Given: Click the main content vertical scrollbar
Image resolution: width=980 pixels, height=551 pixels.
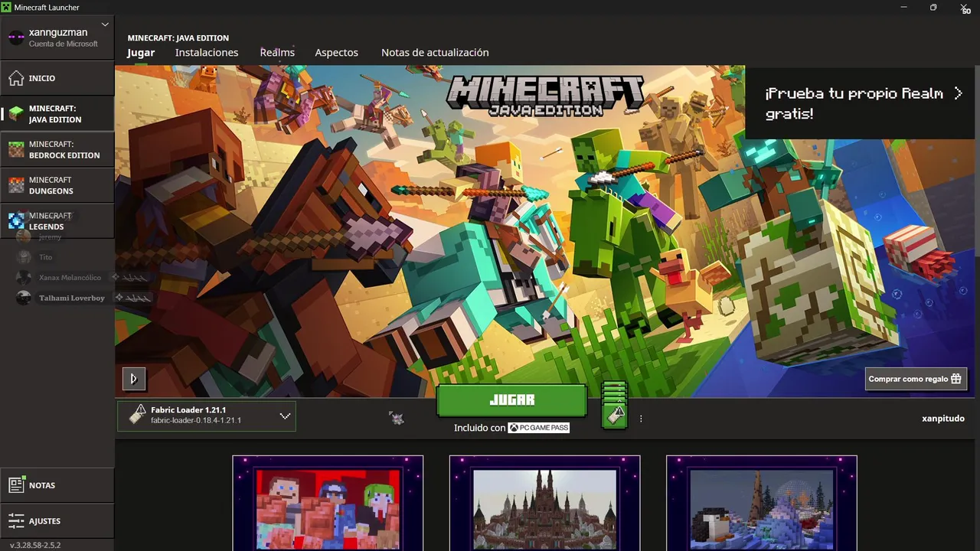Looking at the screenshot, I should [976, 161].
